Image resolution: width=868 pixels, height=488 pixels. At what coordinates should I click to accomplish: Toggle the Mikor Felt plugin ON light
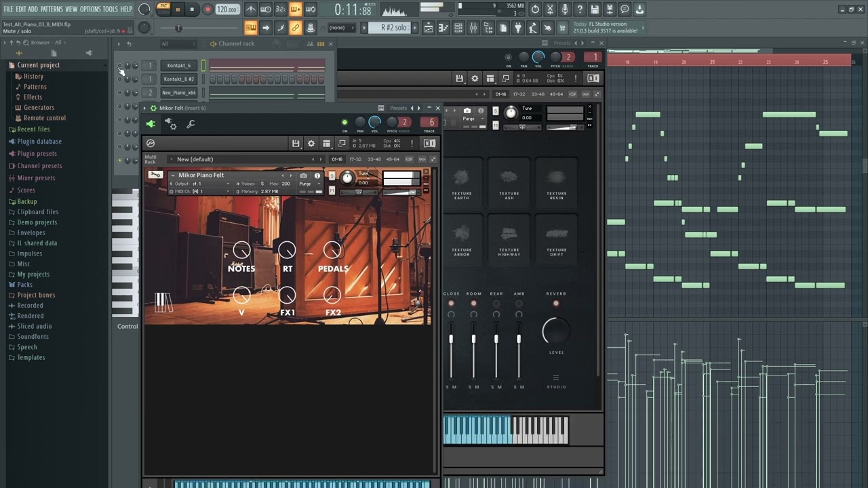click(344, 123)
